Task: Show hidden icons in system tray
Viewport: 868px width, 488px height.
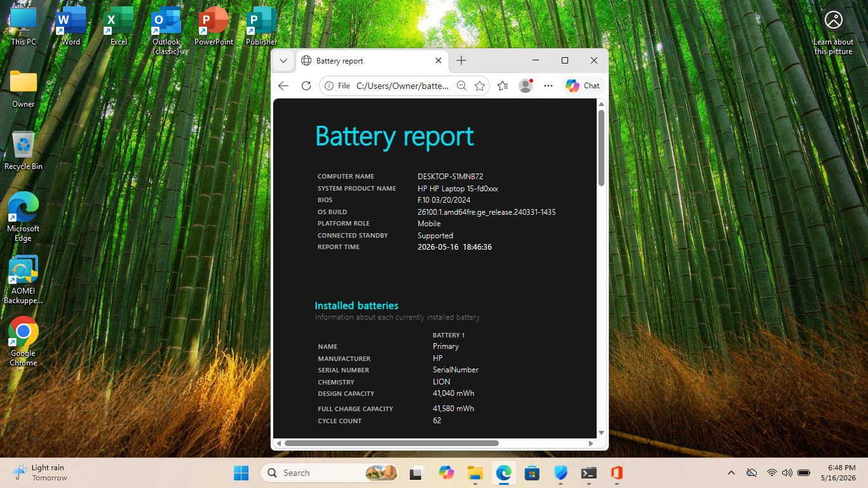Action: pos(731,473)
